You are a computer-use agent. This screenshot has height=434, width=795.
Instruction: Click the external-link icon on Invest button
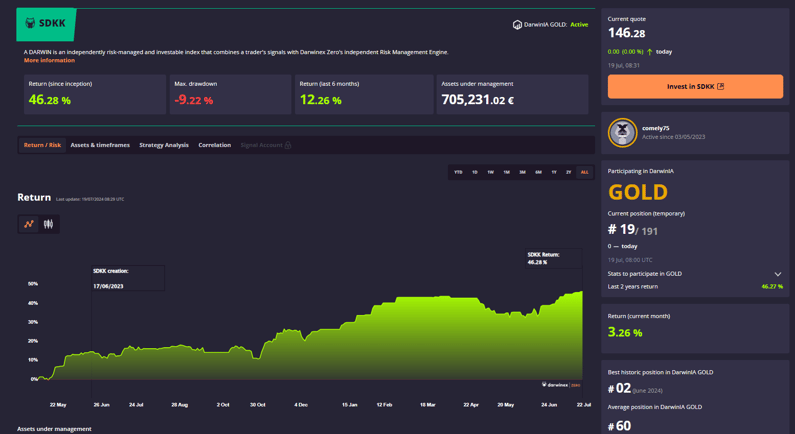[x=721, y=87]
